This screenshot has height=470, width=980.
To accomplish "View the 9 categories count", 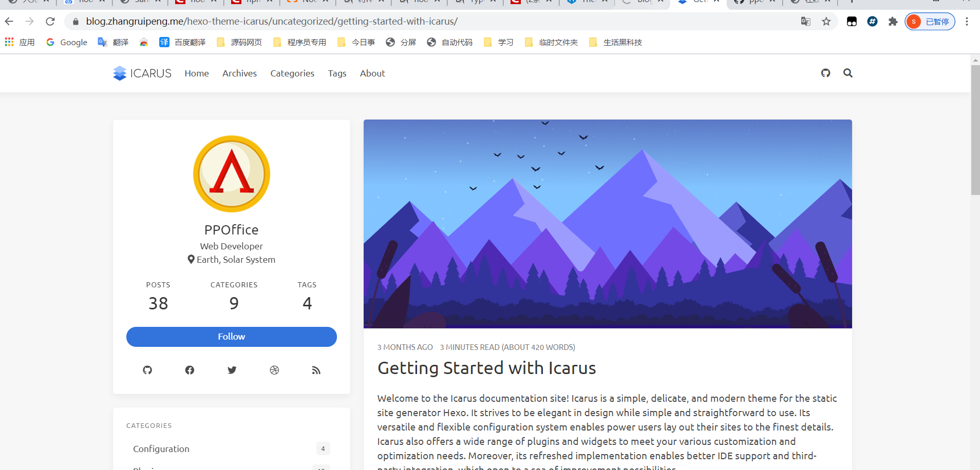I will pyautogui.click(x=234, y=303).
